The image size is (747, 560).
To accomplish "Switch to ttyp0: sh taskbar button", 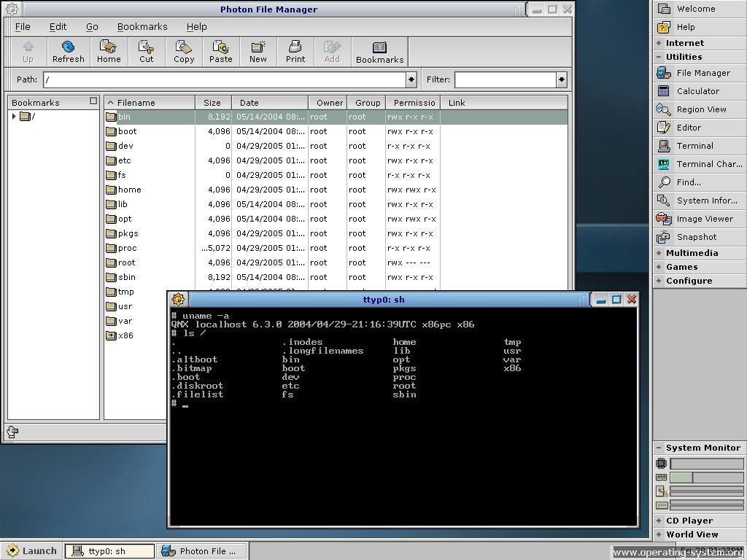I will 109,551.
